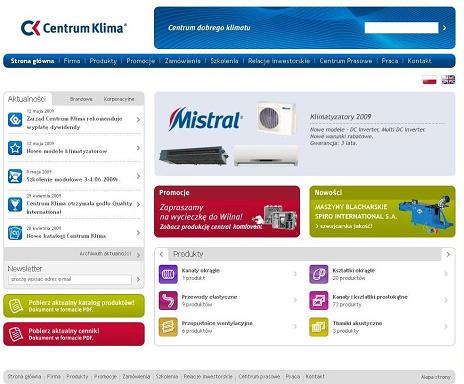Switch news to the Brandowe tab

[x=81, y=99]
